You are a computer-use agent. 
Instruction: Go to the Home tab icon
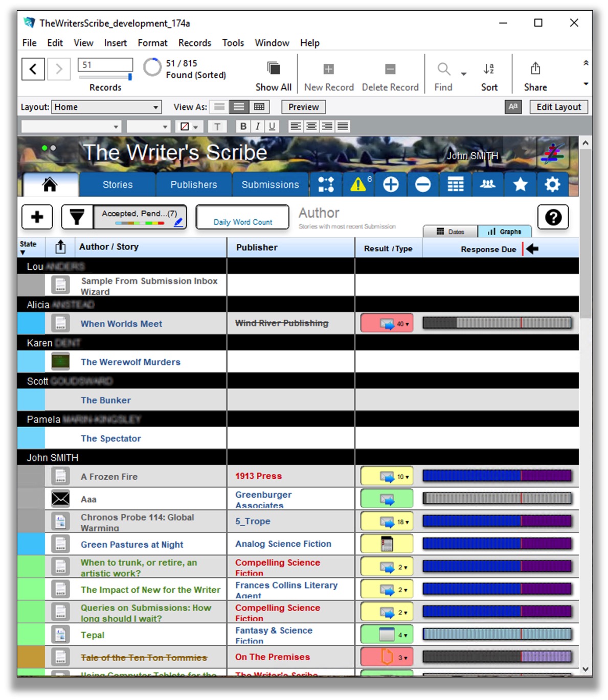pos(50,184)
